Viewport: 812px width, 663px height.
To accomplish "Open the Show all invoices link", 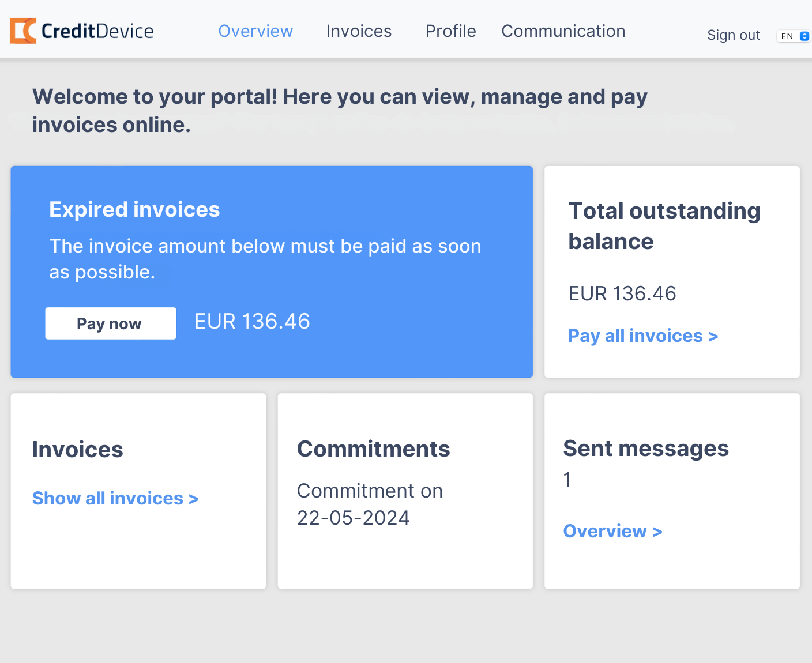I will point(115,498).
